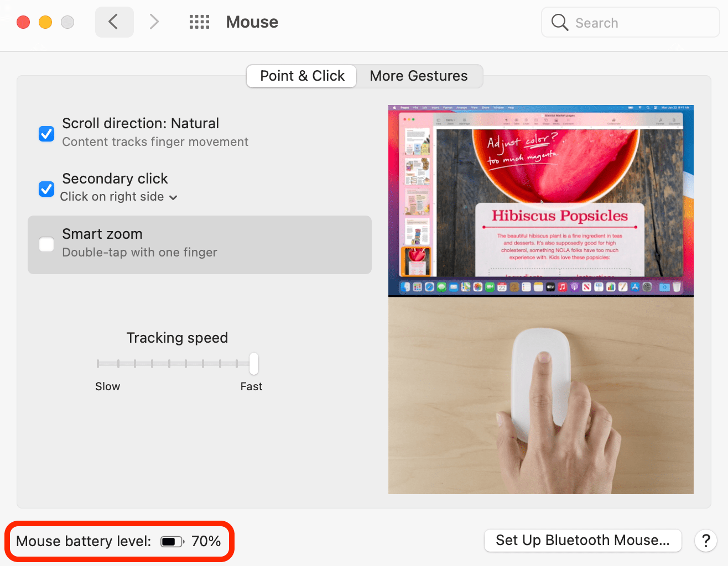The image size is (728, 566).
Task: Click the forward navigation arrow
Action: tap(153, 22)
